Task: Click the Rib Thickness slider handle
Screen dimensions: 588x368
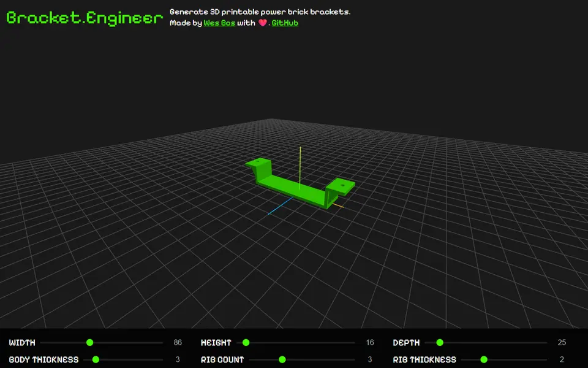Action: pyautogui.click(x=484, y=360)
